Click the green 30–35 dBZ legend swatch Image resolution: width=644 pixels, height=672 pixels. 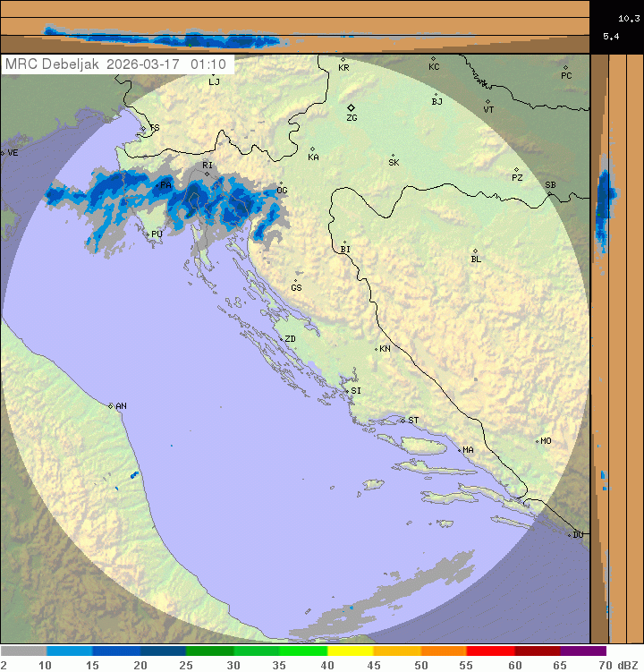(x=257, y=651)
